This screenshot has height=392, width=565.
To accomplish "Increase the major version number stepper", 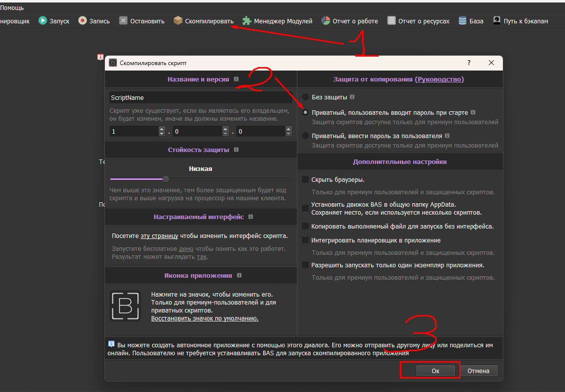I will click(x=161, y=129).
